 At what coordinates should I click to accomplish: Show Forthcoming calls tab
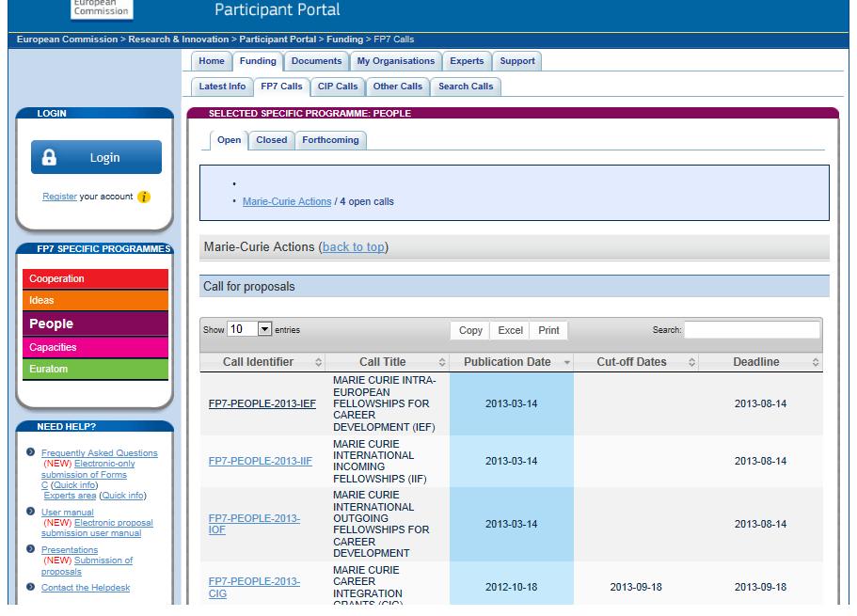331,140
